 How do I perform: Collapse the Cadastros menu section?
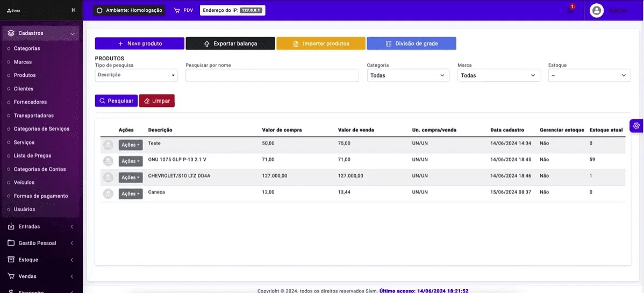tap(41, 33)
